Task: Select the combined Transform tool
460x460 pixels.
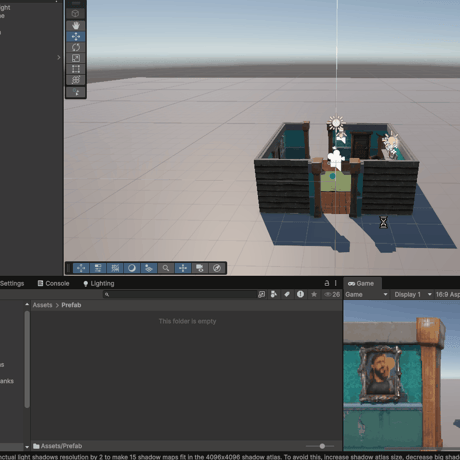Action: coord(76,80)
